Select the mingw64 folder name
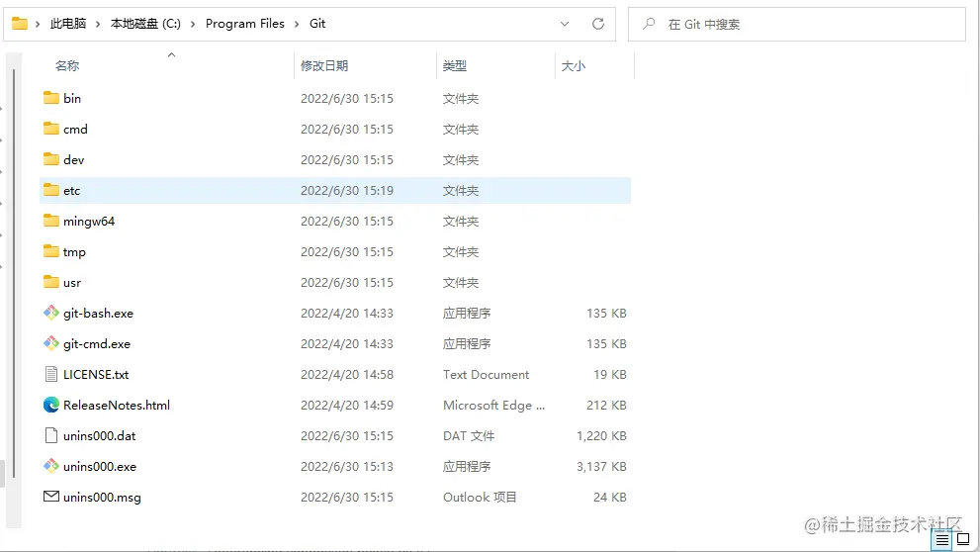 coord(89,221)
